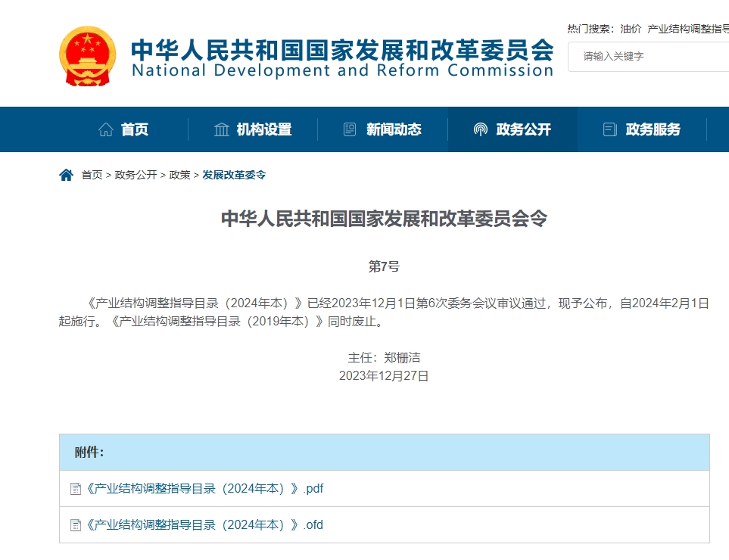The image size is (729, 560).
Task: Click the file icon of the .ofd attachment
Action: pos(76,525)
